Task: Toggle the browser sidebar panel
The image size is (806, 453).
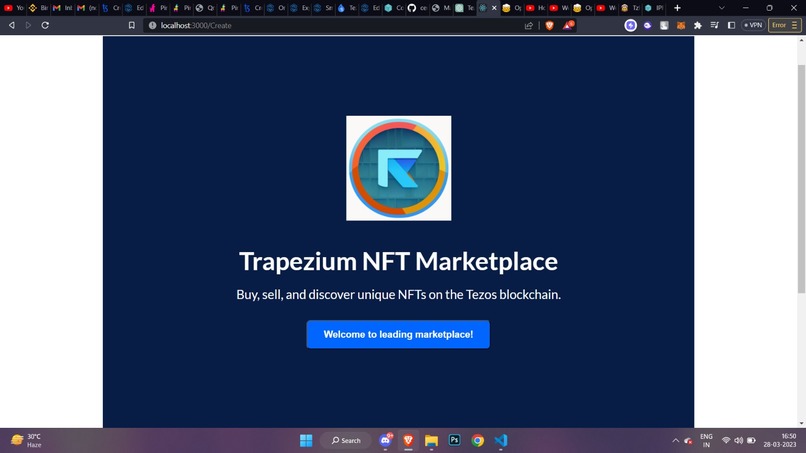Action: [x=731, y=25]
